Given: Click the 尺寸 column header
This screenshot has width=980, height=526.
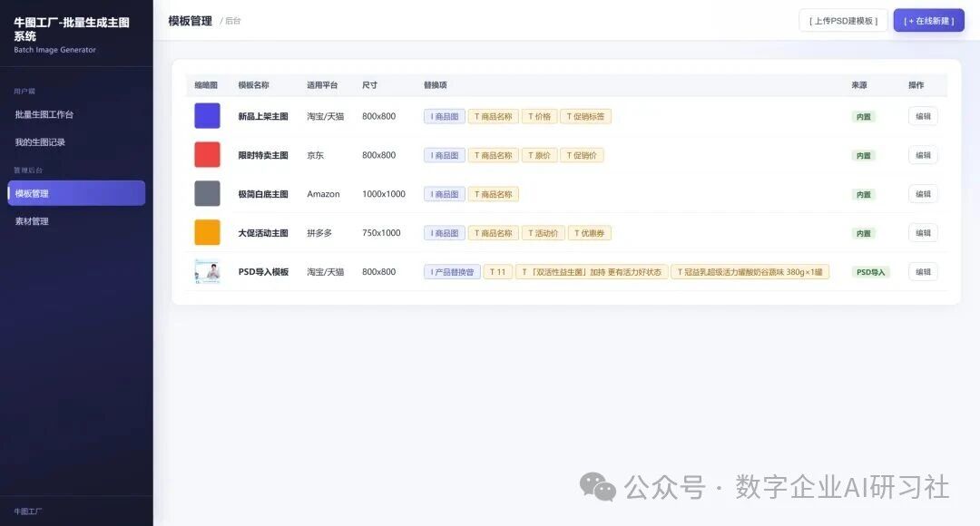Looking at the screenshot, I should pos(369,85).
